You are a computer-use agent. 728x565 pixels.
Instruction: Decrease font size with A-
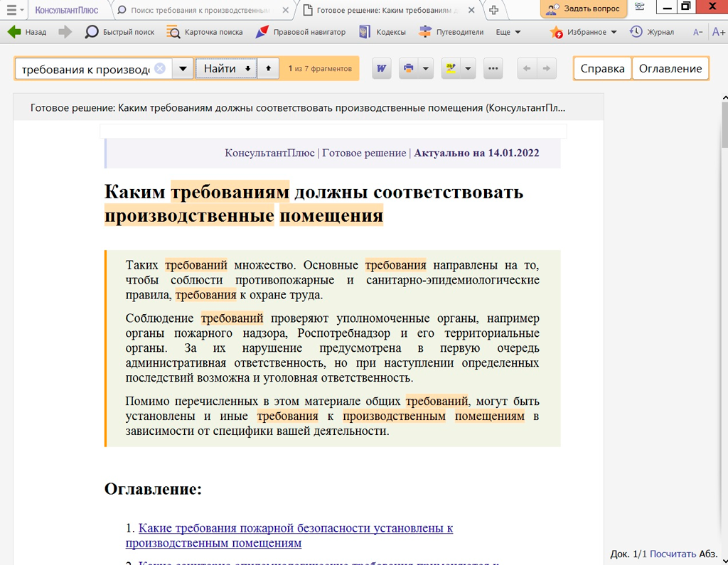pyautogui.click(x=697, y=32)
